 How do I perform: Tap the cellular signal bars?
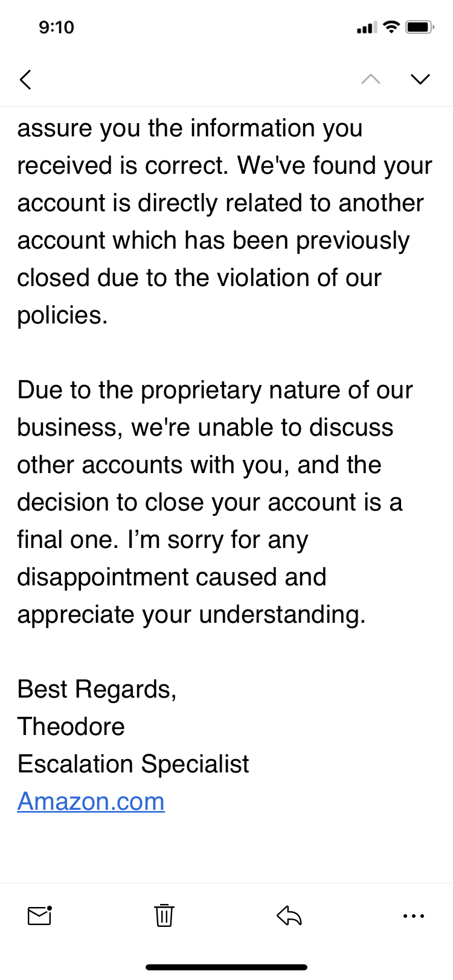pyautogui.click(x=367, y=28)
